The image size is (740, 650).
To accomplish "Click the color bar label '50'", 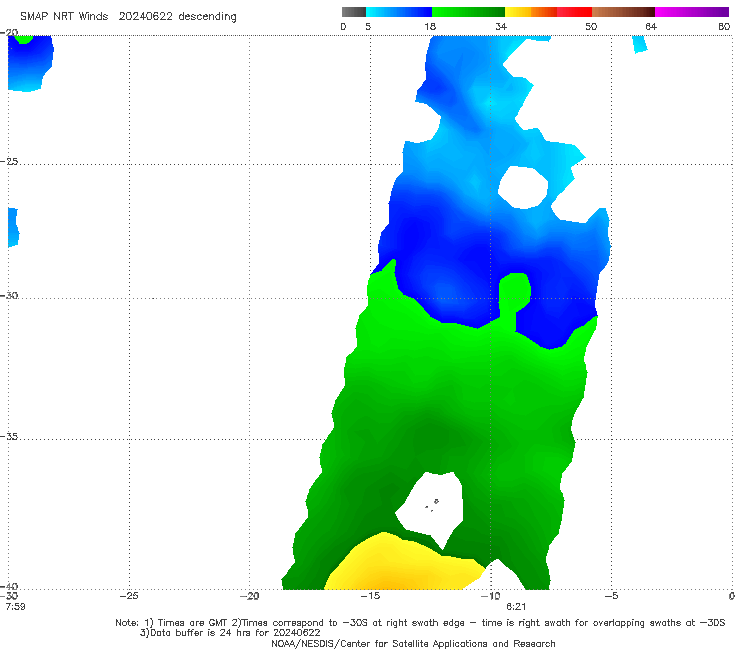I will point(591,27).
